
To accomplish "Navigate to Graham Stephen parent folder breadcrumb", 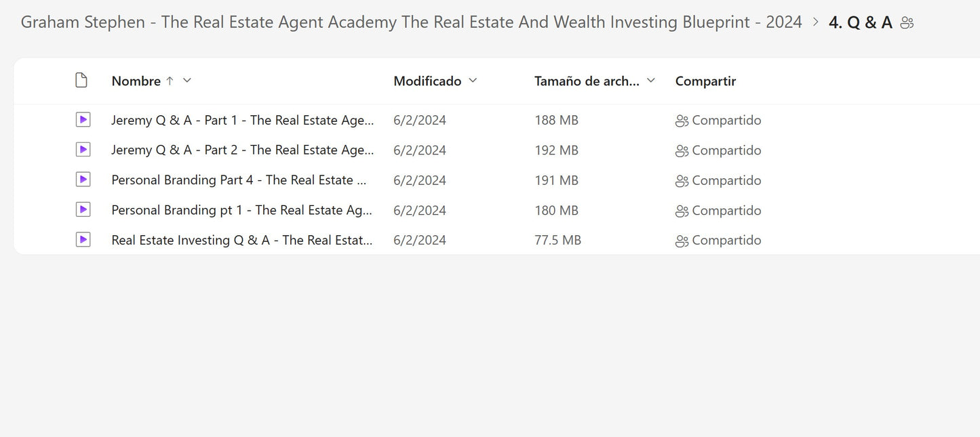I will 411,22.
